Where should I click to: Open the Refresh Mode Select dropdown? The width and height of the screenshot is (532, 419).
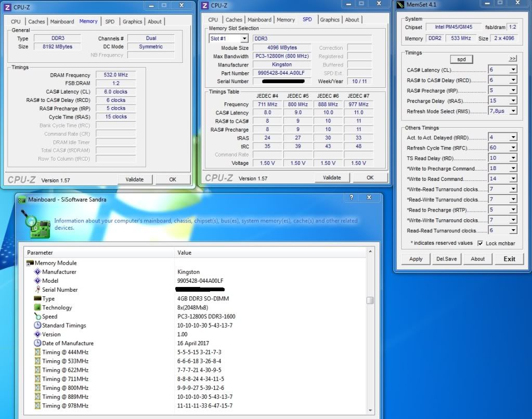coord(513,111)
